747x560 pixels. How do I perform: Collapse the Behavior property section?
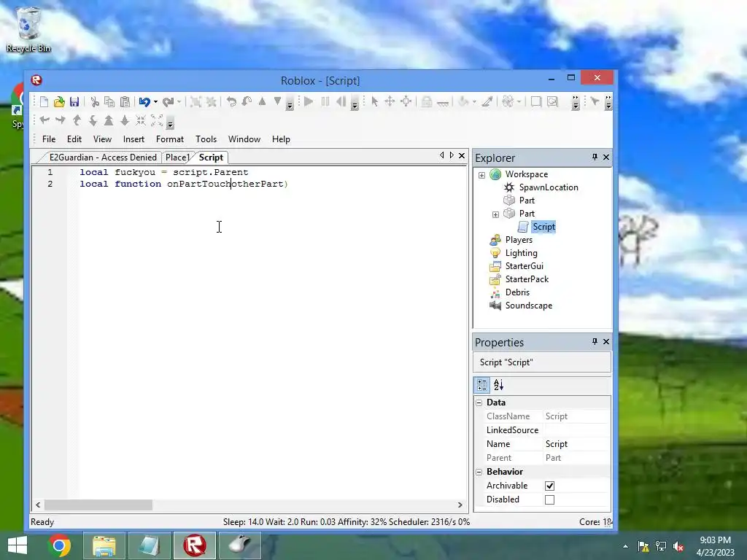(x=479, y=472)
